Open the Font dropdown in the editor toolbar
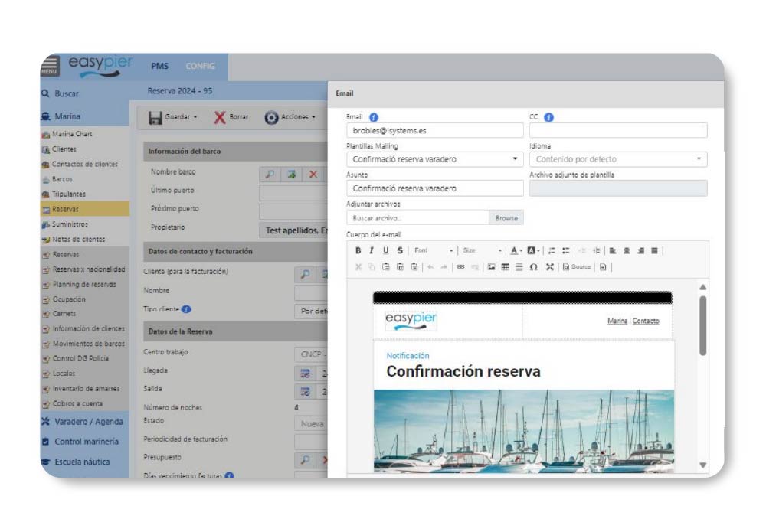The image size is (766, 532). tap(434, 250)
